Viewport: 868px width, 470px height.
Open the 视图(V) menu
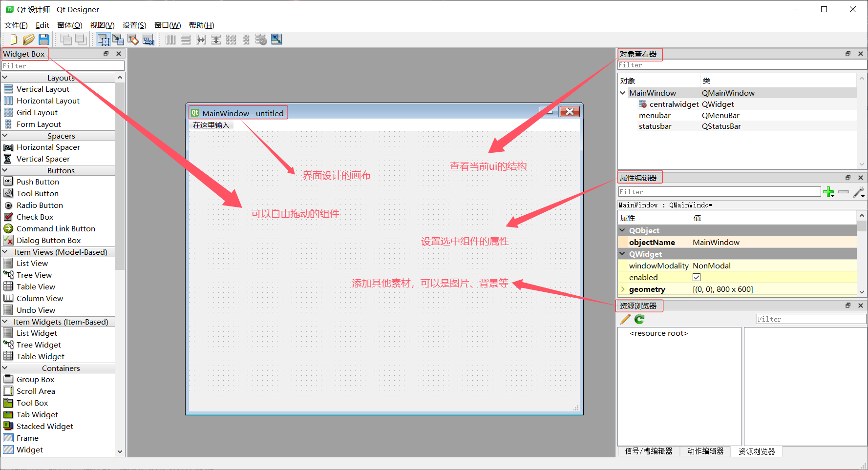tap(102, 25)
